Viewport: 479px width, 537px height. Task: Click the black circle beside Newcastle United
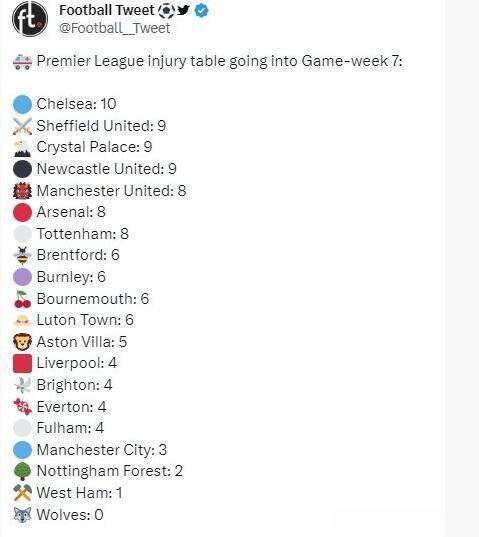(23, 169)
